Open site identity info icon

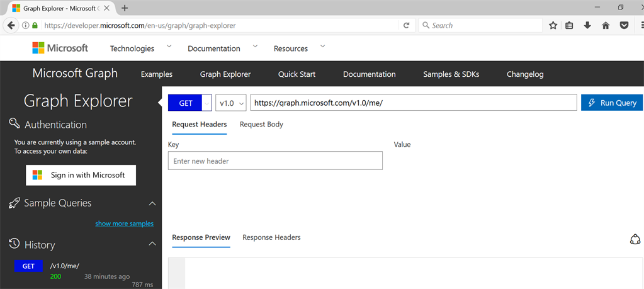click(x=25, y=25)
